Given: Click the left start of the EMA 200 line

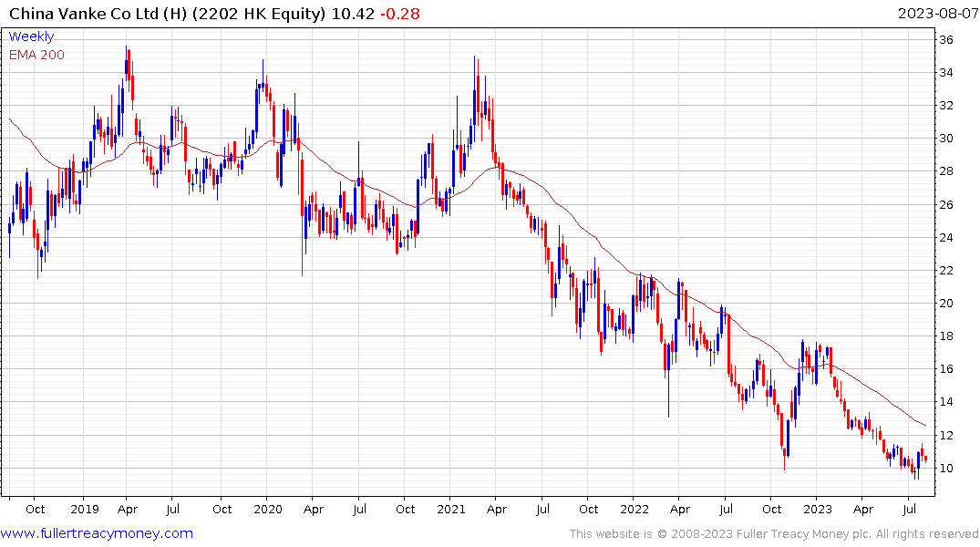Looking at the screenshot, I should click(x=10, y=119).
